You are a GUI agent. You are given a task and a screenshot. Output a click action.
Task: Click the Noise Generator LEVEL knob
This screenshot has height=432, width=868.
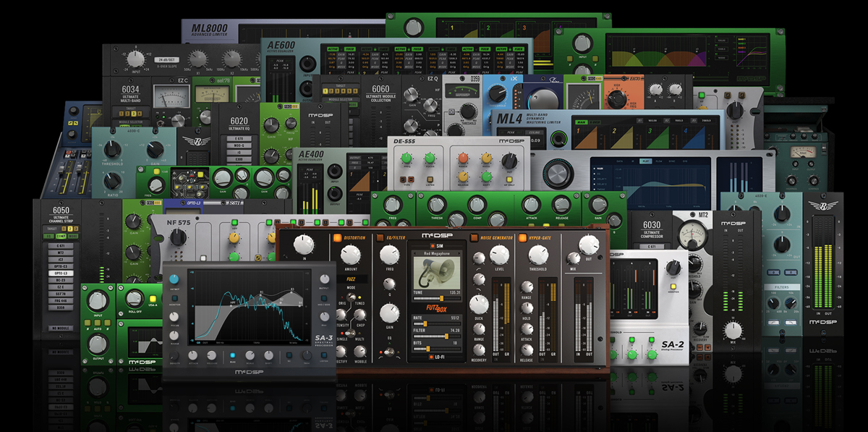(500, 253)
